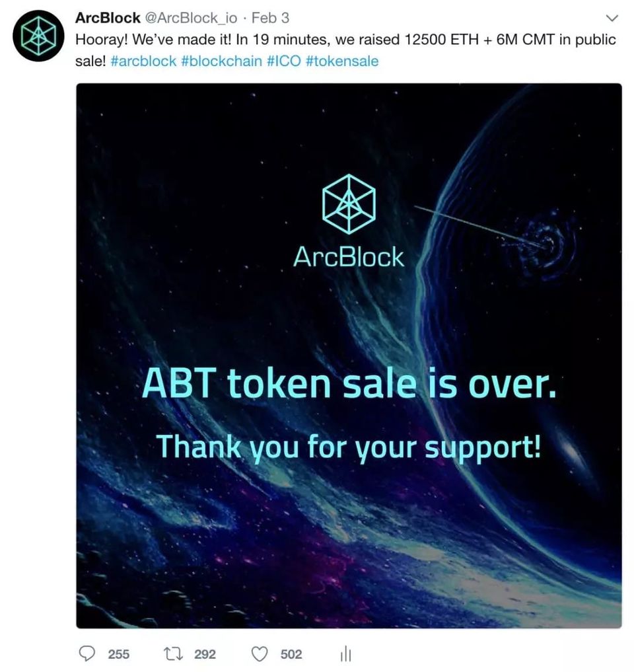
Task: Open the Feb 3 timestamp permalink
Action: [x=270, y=18]
